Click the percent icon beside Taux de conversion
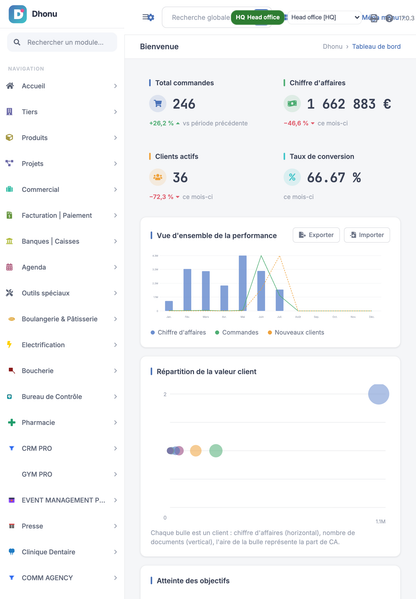 click(x=292, y=177)
